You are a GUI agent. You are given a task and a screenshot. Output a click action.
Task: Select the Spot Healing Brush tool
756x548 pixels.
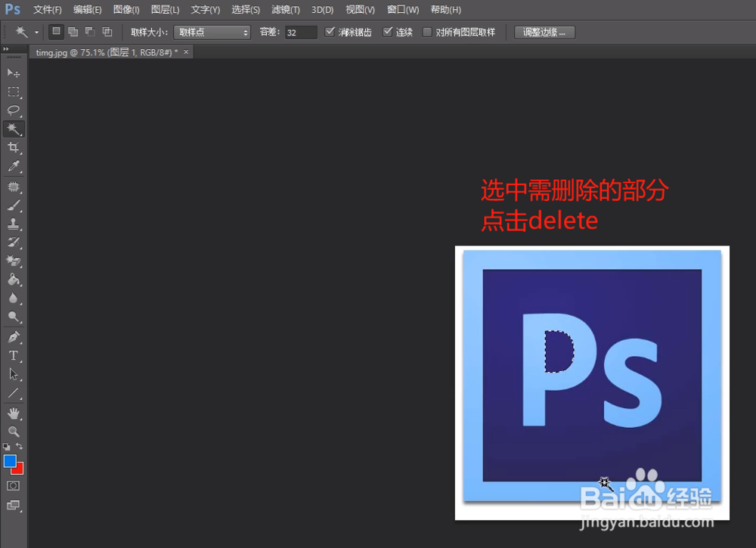(13, 187)
